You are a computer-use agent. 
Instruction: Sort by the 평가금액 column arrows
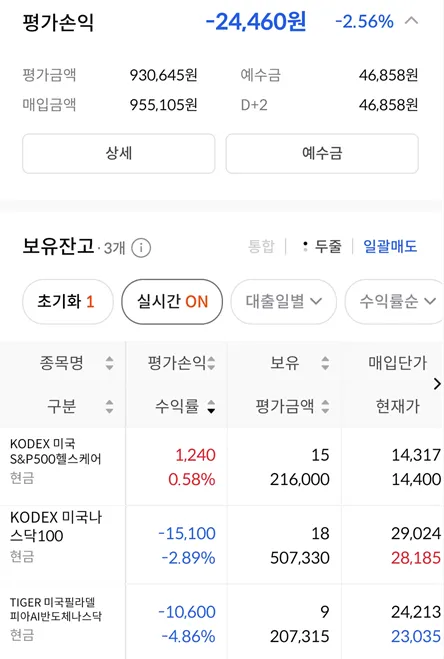click(325, 406)
